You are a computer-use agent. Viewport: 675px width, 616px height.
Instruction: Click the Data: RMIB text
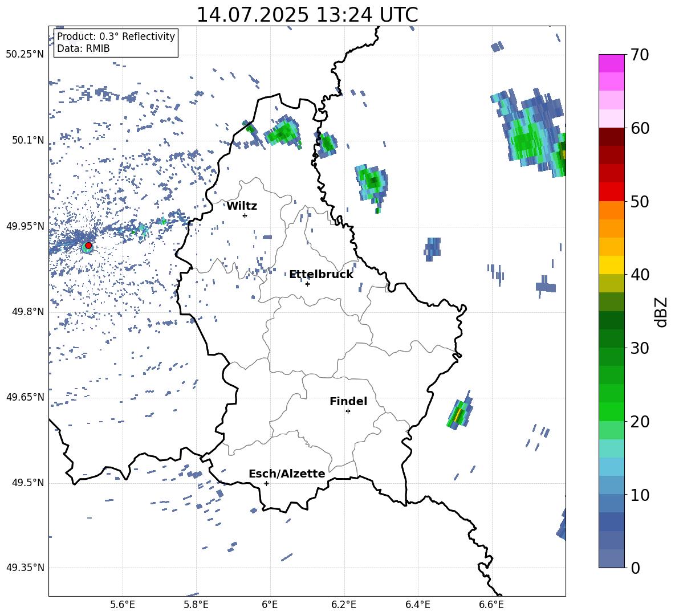tap(83, 48)
